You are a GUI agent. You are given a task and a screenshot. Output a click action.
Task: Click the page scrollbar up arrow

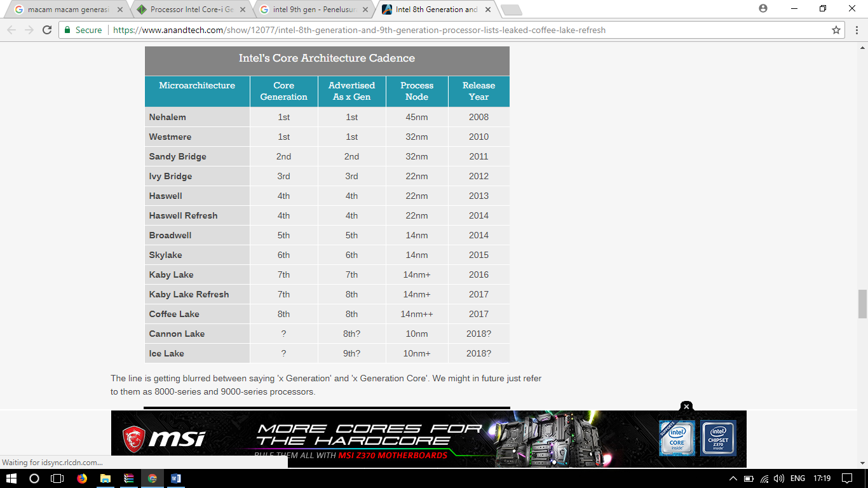[862, 47]
